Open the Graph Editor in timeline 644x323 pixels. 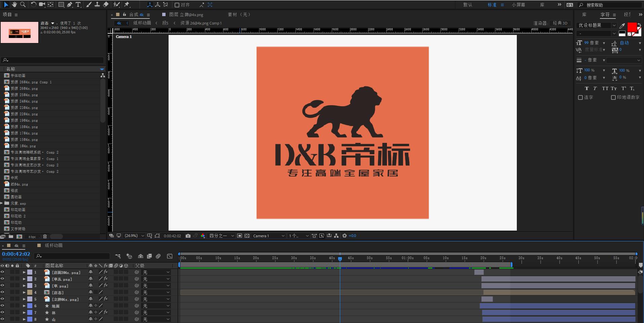[170, 256]
